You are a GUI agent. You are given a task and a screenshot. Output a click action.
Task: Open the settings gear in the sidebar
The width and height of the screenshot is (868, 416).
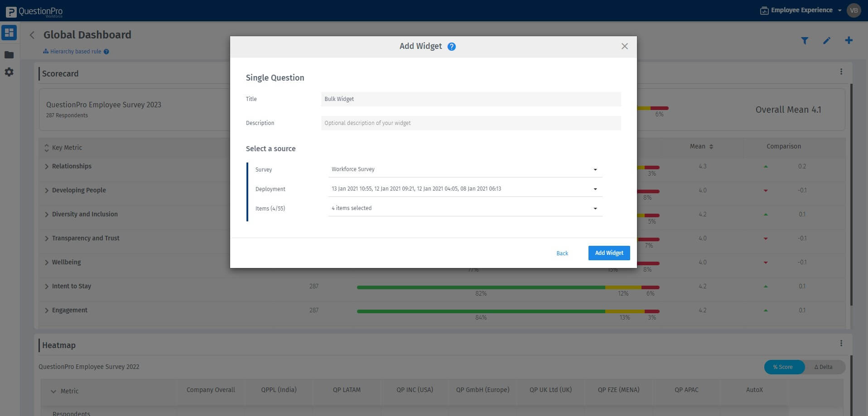click(x=9, y=72)
